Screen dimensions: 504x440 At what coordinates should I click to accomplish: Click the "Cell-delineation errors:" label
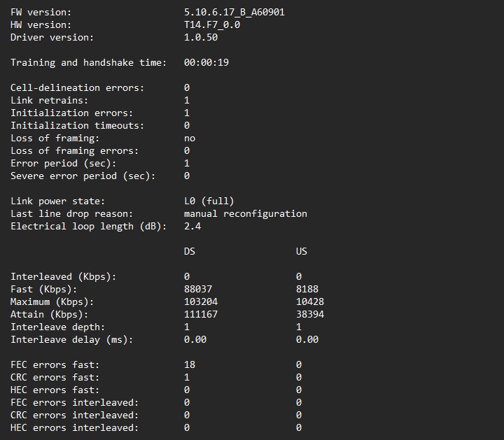(x=78, y=88)
